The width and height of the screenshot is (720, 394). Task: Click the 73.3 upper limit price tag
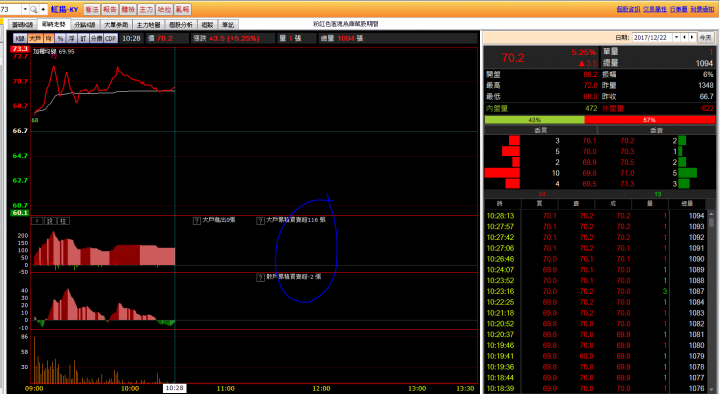tap(20, 49)
